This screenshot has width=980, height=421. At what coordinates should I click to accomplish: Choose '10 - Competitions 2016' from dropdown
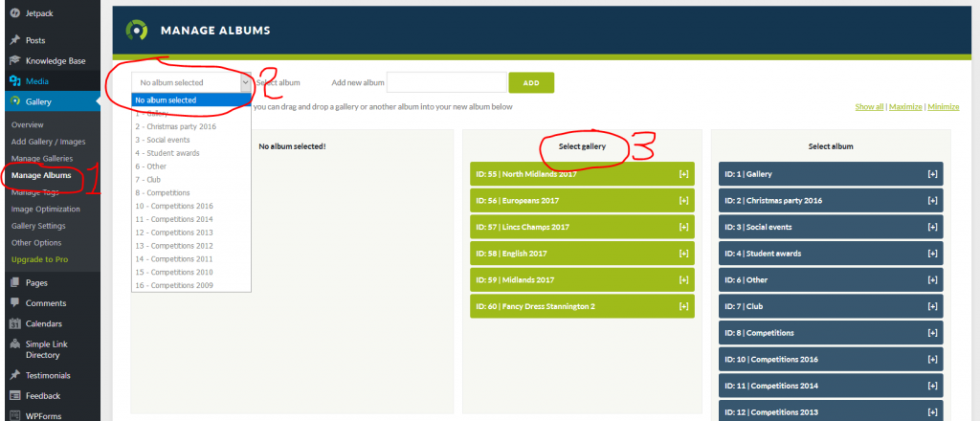[x=191, y=206]
